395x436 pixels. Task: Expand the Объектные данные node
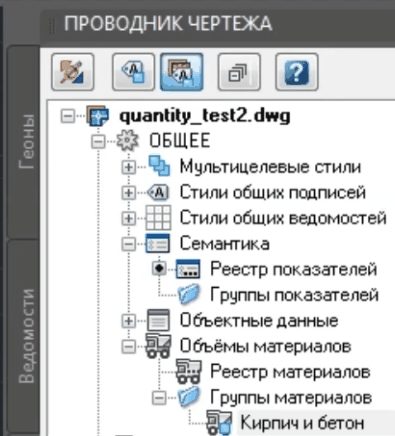pyautogui.click(x=129, y=321)
